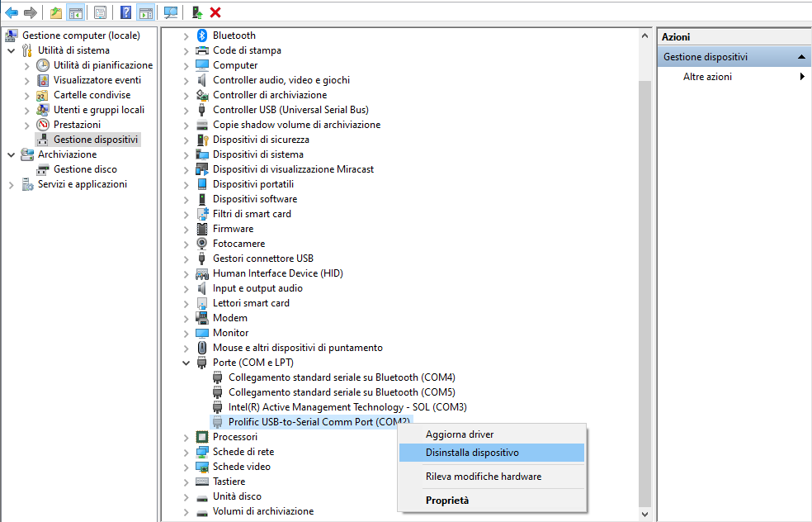The width and height of the screenshot is (812, 522).
Task: Select Dispositivi di visualizzazione Miracast entry
Action: [293, 169]
